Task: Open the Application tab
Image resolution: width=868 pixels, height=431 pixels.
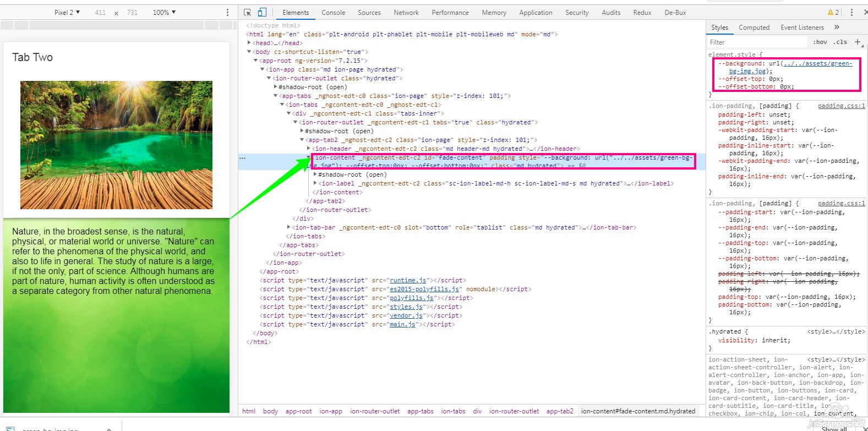Action: click(x=536, y=12)
